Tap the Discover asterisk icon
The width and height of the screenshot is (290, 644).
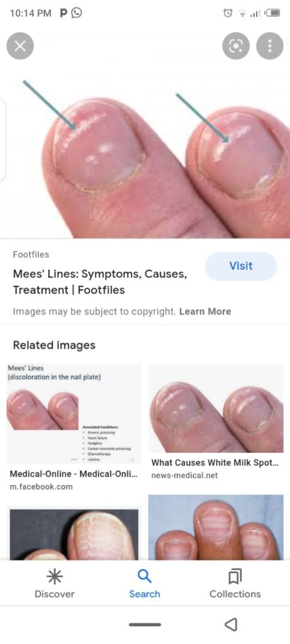coord(55,577)
